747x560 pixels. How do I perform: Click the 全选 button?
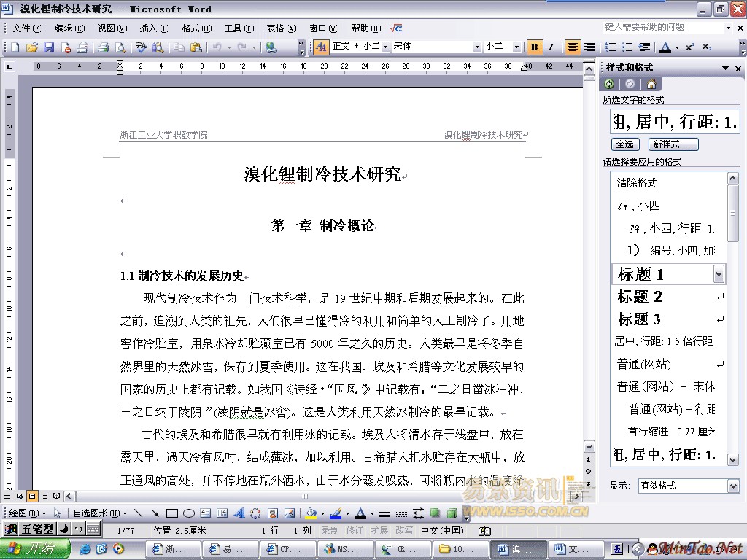pyautogui.click(x=625, y=144)
